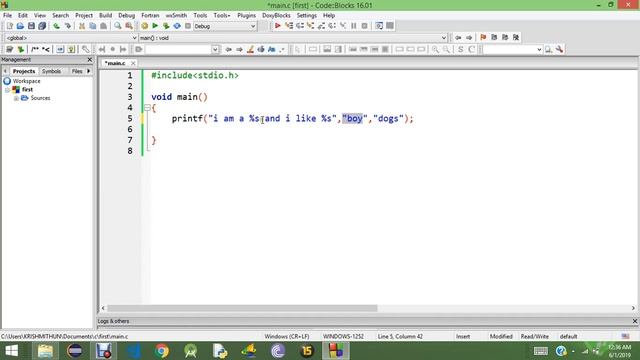Click the DoxyBlocks line comment *< icon
Viewport: 640px width, 360px height.
pyautogui.click(x=46, y=49)
